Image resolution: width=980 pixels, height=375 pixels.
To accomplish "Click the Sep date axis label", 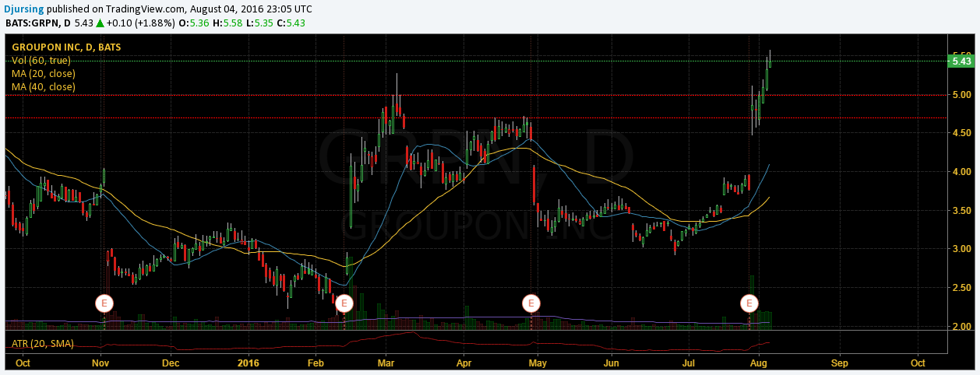I will [839, 363].
